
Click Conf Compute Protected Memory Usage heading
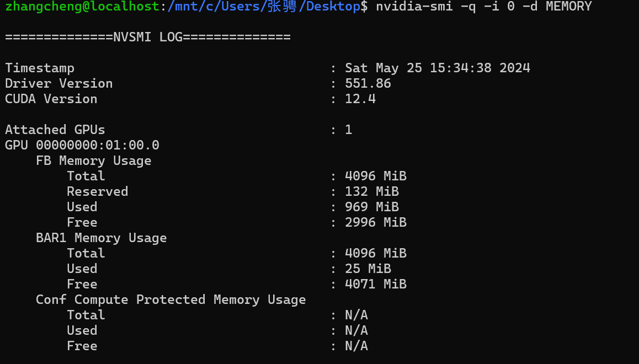[x=171, y=300]
